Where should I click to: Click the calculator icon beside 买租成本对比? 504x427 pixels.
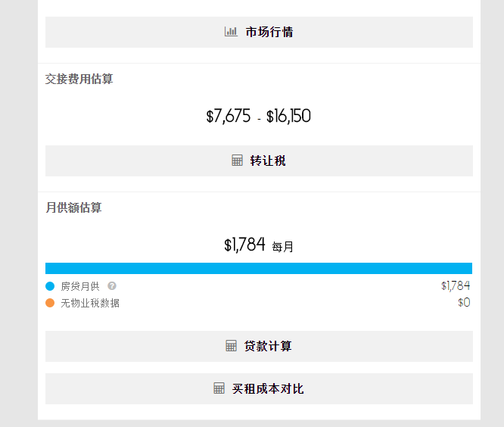point(219,388)
